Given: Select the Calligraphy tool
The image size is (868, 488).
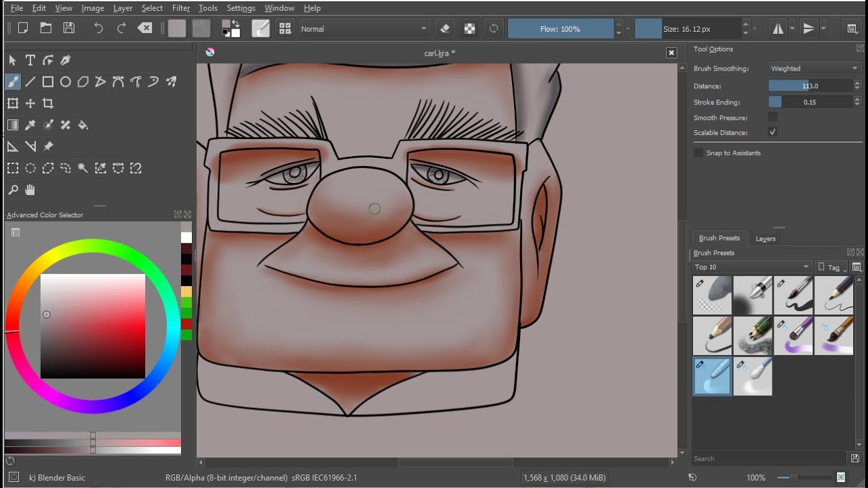Looking at the screenshot, I should 66,60.
